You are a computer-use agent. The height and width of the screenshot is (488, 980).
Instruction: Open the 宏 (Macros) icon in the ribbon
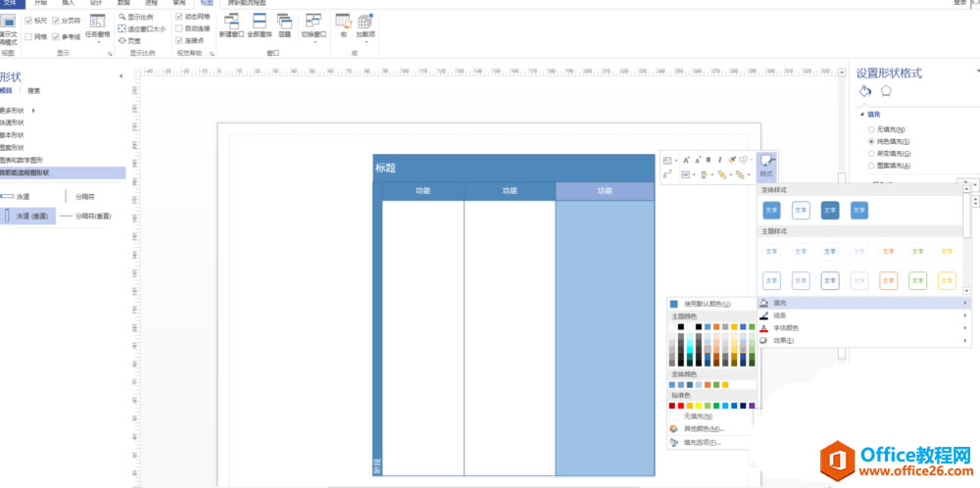343,22
